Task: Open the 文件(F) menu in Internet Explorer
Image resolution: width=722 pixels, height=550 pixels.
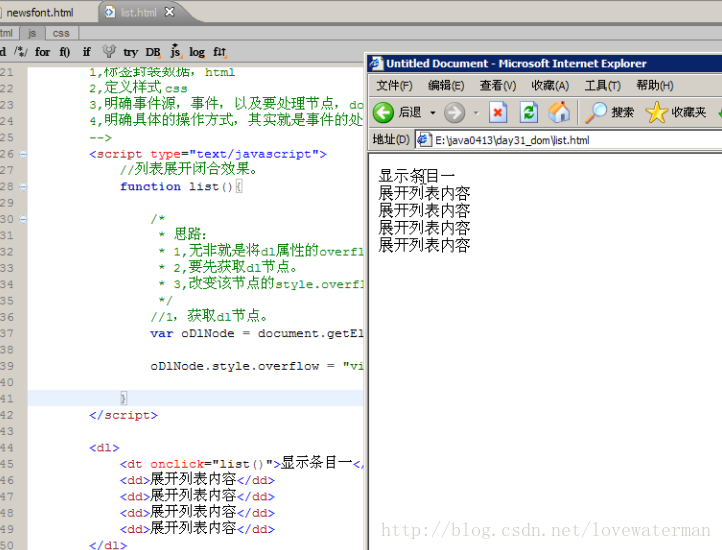Action: click(394, 86)
